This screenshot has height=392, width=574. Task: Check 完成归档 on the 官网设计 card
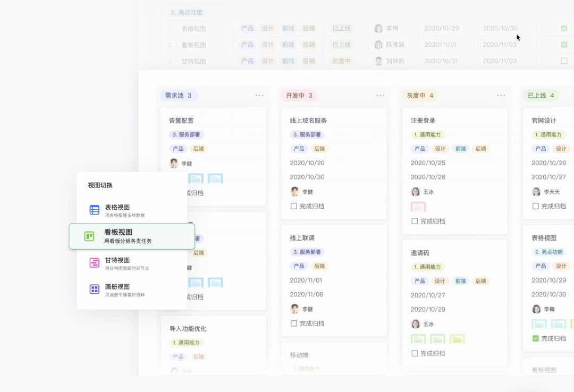535,206
